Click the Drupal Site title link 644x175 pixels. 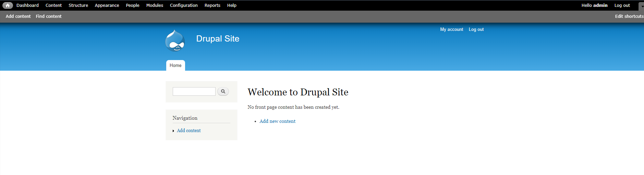click(218, 39)
